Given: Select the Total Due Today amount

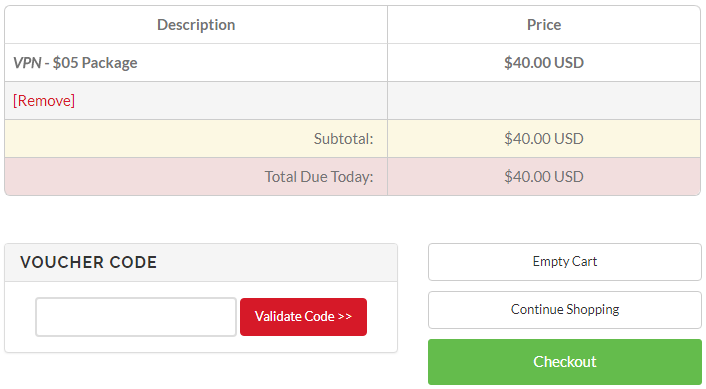Looking at the screenshot, I should (x=544, y=176).
